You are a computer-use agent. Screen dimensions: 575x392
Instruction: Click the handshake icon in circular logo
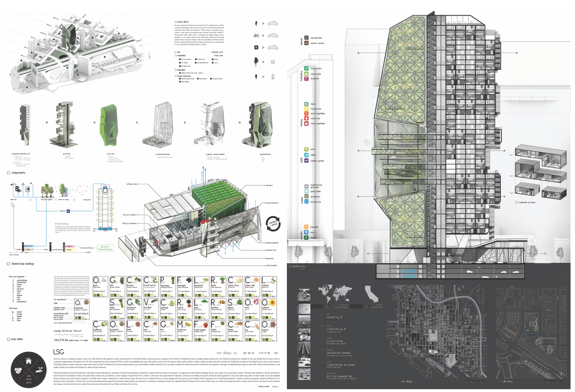tap(18, 371)
